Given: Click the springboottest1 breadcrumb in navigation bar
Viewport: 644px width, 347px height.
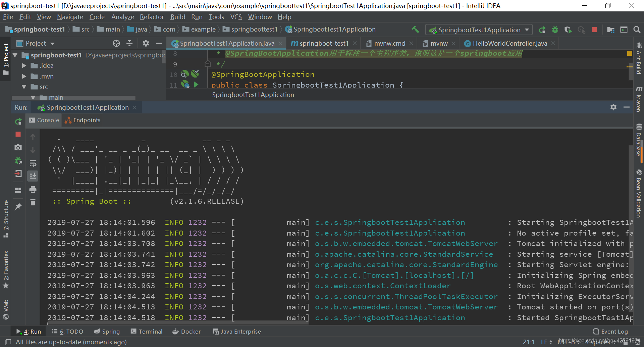Looking at the screenshot, I should [x=250, y=30].
